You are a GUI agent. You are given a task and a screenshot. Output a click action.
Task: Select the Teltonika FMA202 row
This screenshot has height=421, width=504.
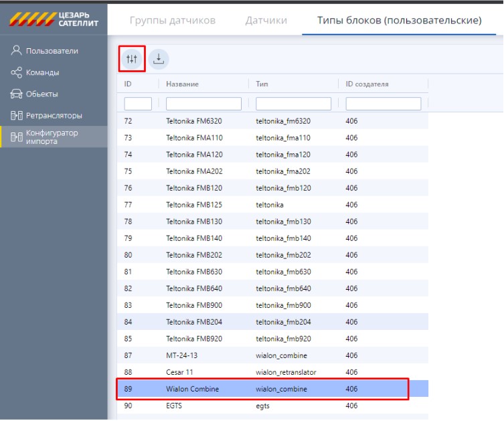click(273, 171)
